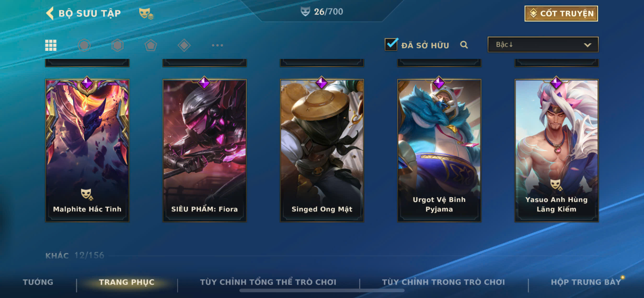Viewport: 644px width, 298px height.
Task: Uncheck the Đã Sở Hữu checkbox
Action: coord(391,44)
